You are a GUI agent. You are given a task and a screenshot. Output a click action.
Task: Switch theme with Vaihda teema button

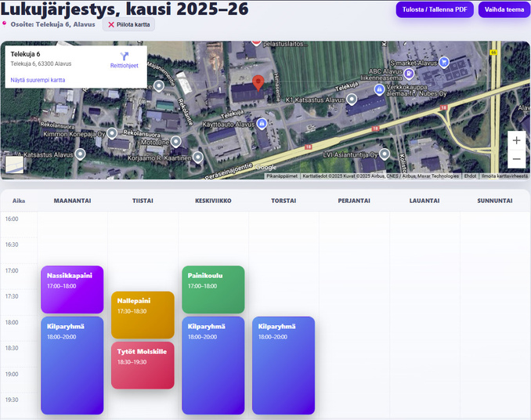(504, 9)
